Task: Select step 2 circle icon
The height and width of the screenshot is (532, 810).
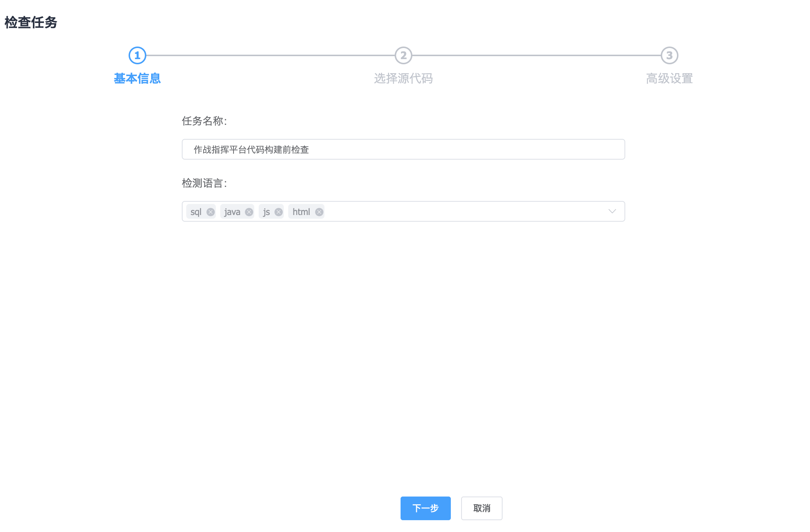Action: tap(404, 55)
